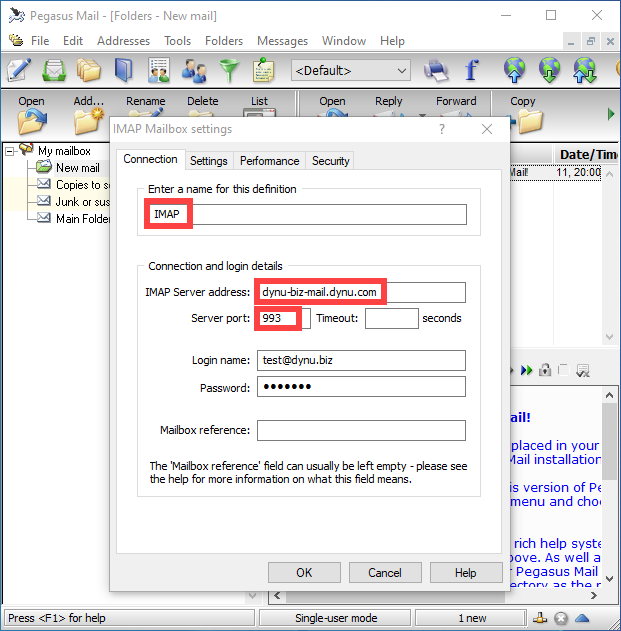
Task: Click the Timeout seconds field
Action: [392, 318]
